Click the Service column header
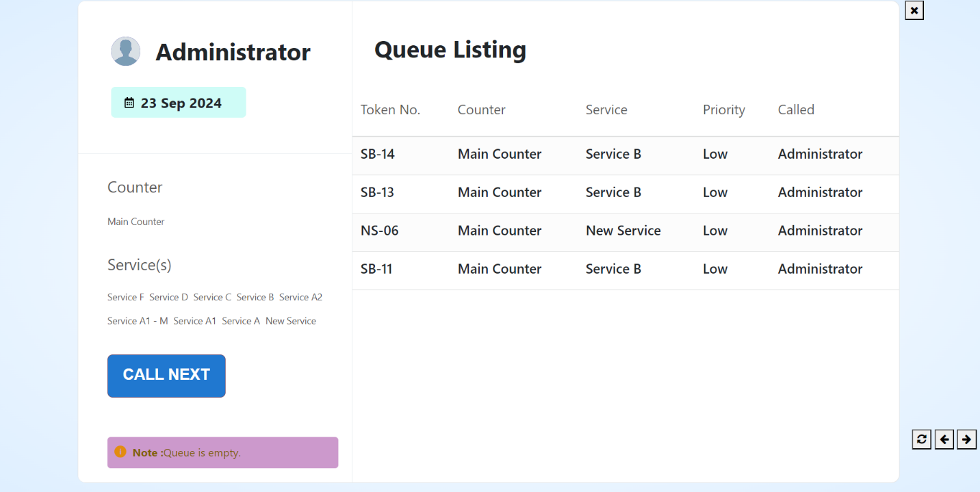The width and height of the screenshot is (980, 492). pos(606,110)
